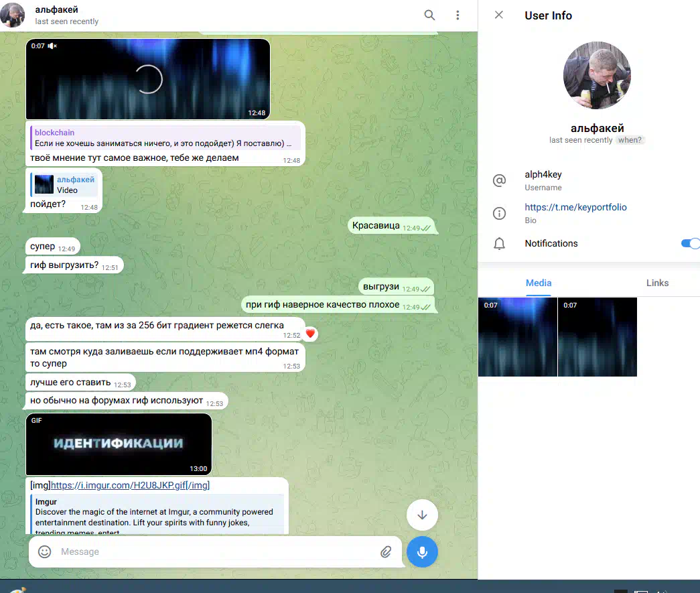This screenshot has height=593, width=700.
Task: Switch to the Links tab
Action: tap(657, 283)
